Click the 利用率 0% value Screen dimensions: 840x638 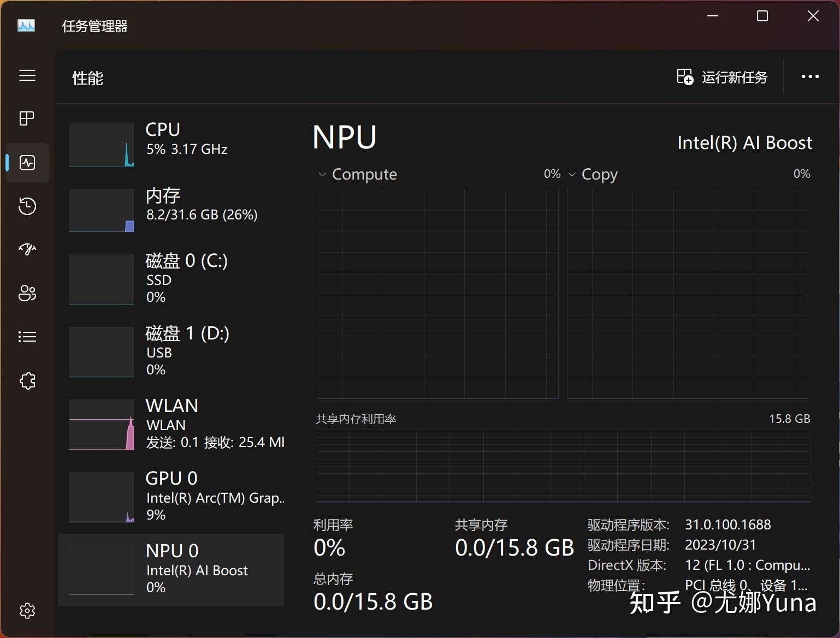pos(329,547)
